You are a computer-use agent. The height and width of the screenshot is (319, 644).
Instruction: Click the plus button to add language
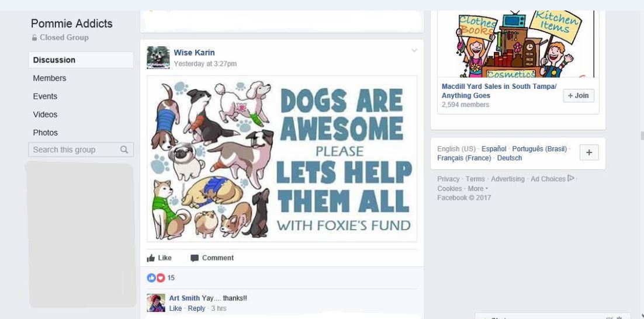click(589, 152)
